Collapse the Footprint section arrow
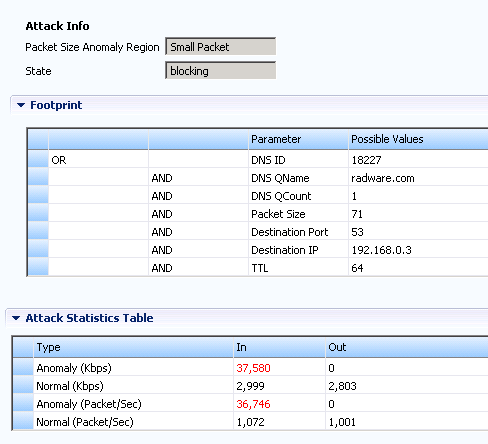The width and height of the screenshot is (488, 444). tap(21, 105)
